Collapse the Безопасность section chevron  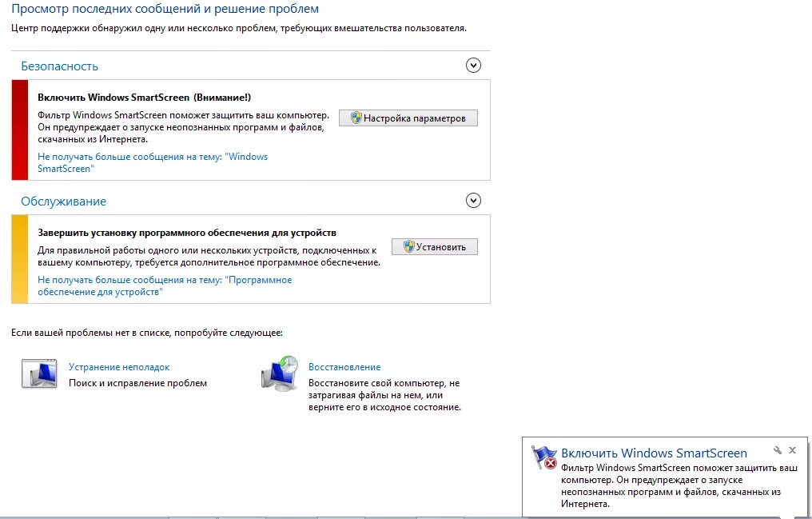pyautogui.click(x=473, y=66)
